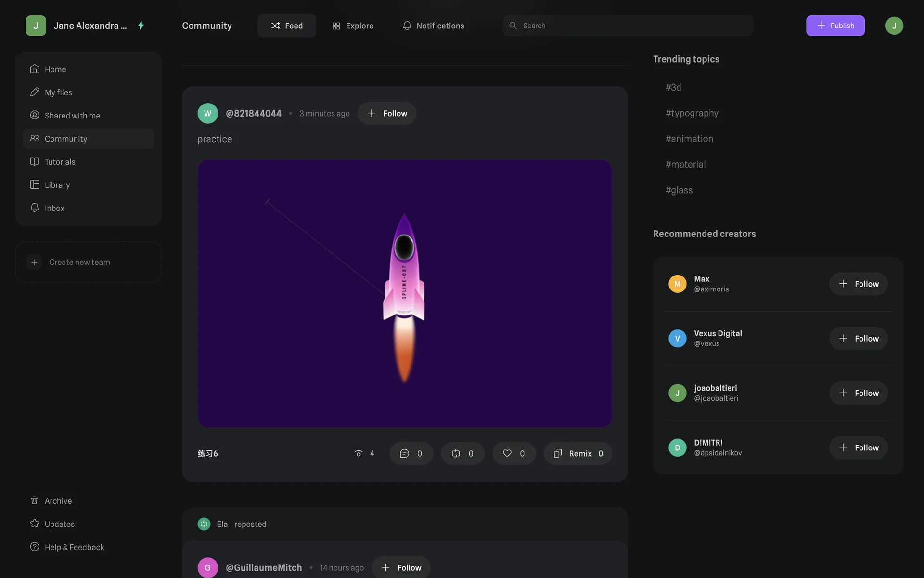Click the Search input field
The image size is (924, 578).
click(628, 26)
